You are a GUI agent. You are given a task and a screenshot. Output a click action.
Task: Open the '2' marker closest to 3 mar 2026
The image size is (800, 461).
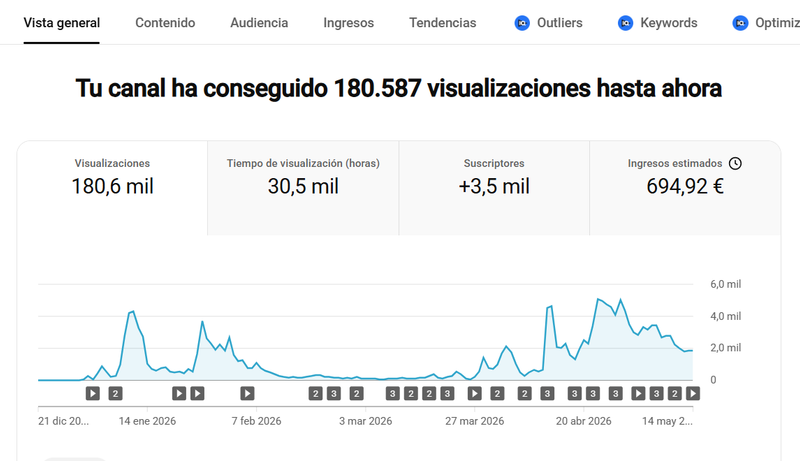coord(357,393)
